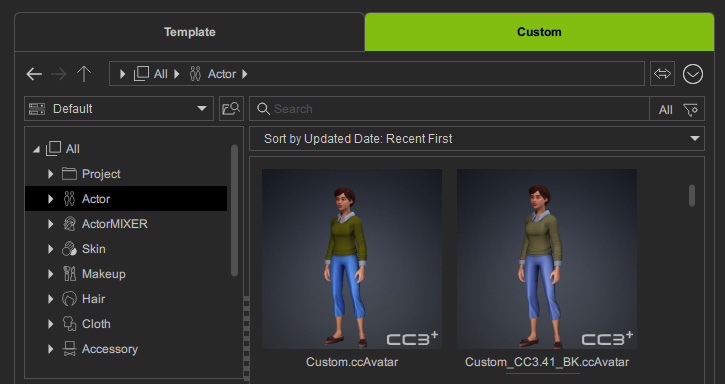Open the circular down-chevron options button

[x=693, y=74]
